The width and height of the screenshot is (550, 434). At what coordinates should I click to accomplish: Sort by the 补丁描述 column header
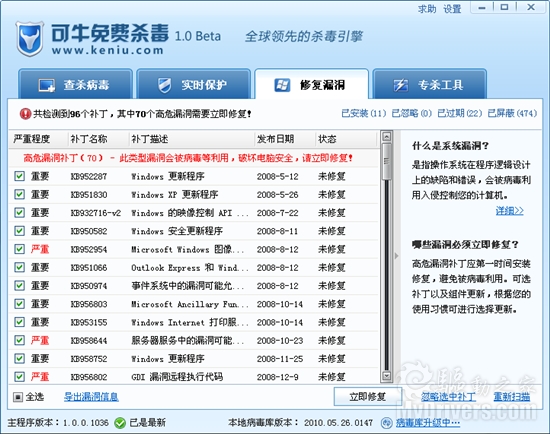point(192,139)
